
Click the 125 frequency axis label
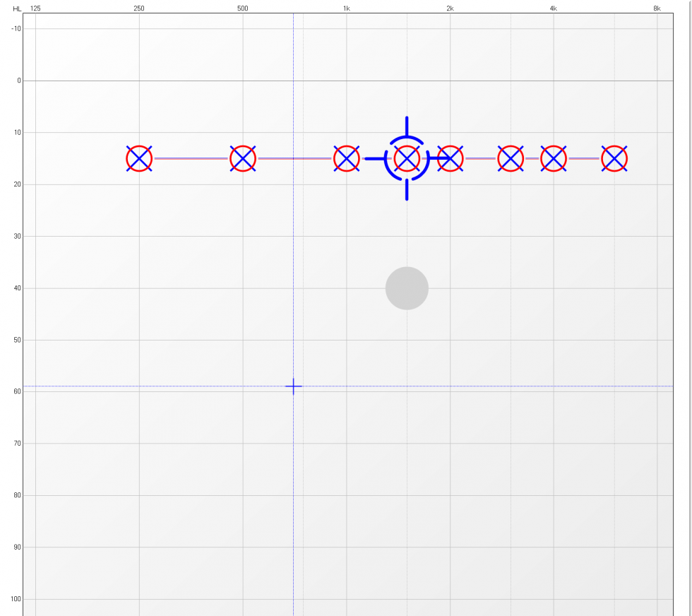(35, 8)
